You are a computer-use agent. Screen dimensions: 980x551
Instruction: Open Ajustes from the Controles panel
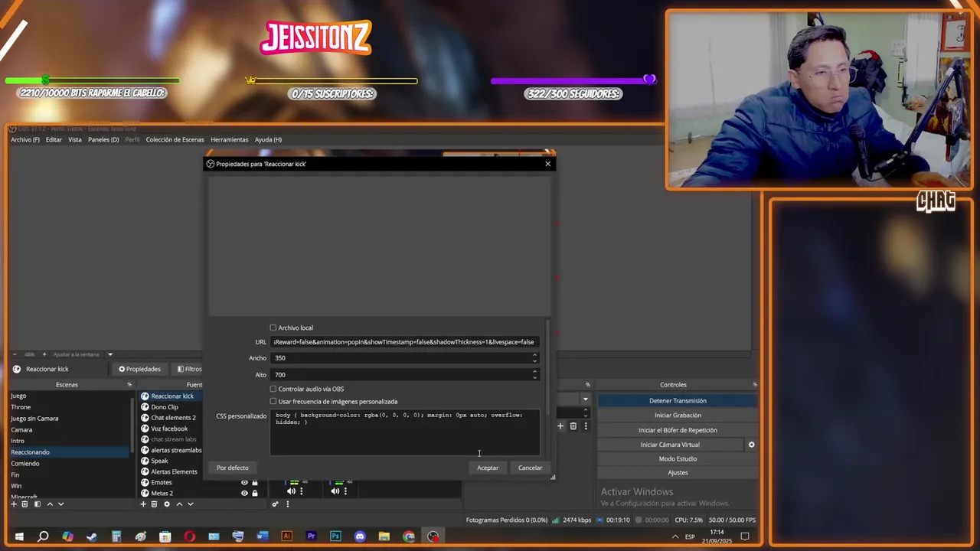click(678, 473)
